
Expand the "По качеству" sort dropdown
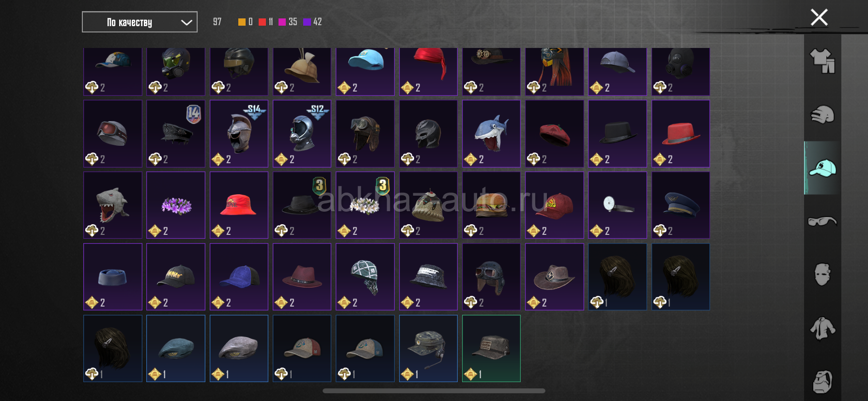139,22
